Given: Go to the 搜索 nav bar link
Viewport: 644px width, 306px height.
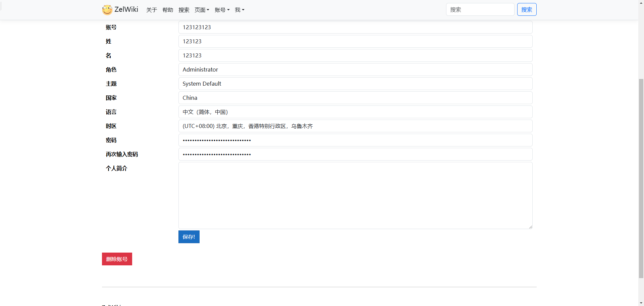Looking at the screenshot, I should click(184, 10).
